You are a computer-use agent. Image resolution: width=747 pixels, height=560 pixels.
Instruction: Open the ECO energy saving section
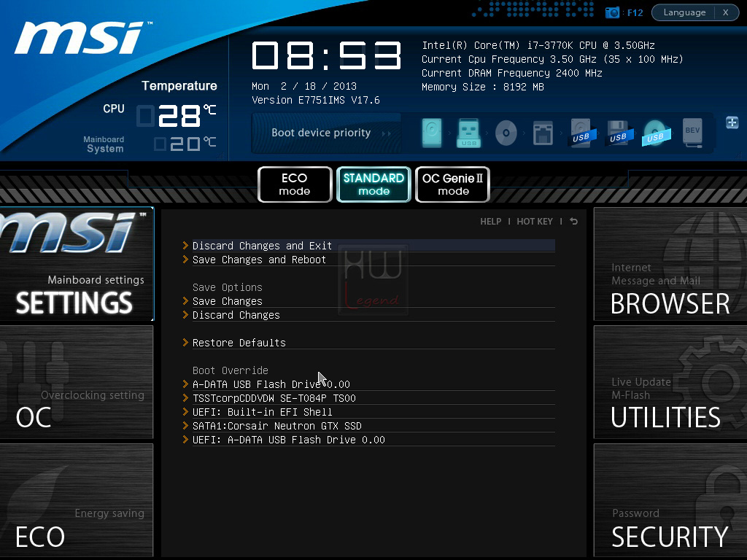[x=77, y=500]
